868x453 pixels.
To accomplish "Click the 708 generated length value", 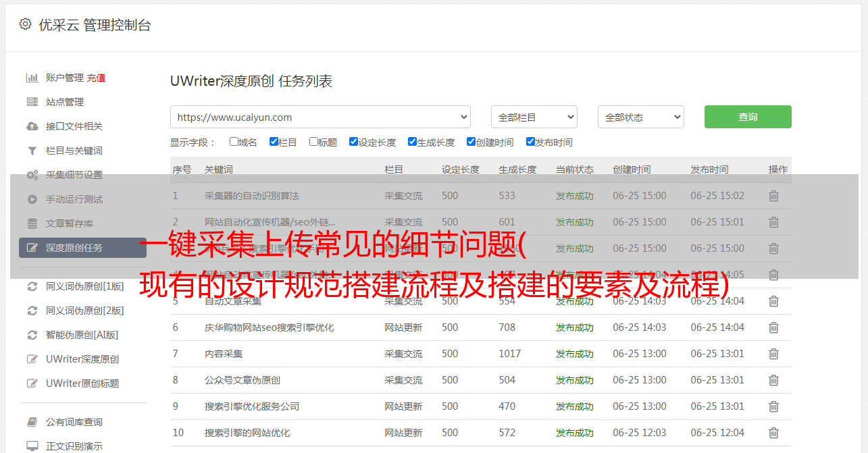I will pyautogui.click(x=507, y=327).
